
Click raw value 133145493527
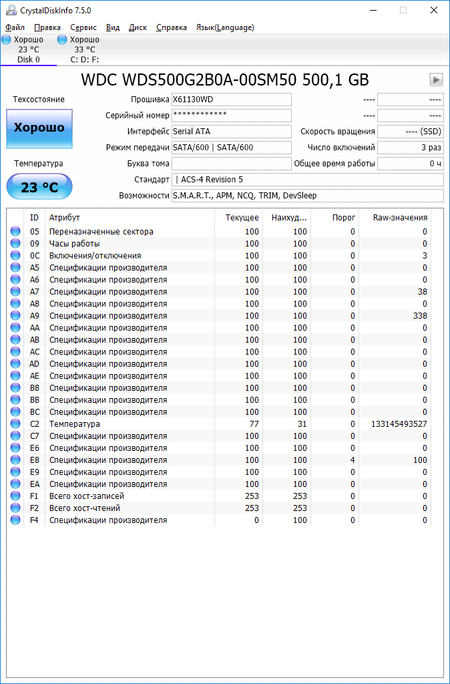tap(397, 424)
